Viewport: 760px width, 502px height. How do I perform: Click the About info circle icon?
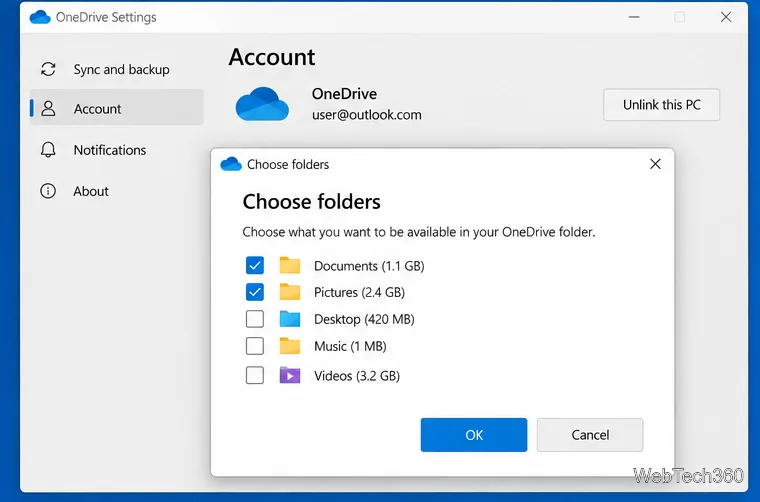[x=48, y=191]
